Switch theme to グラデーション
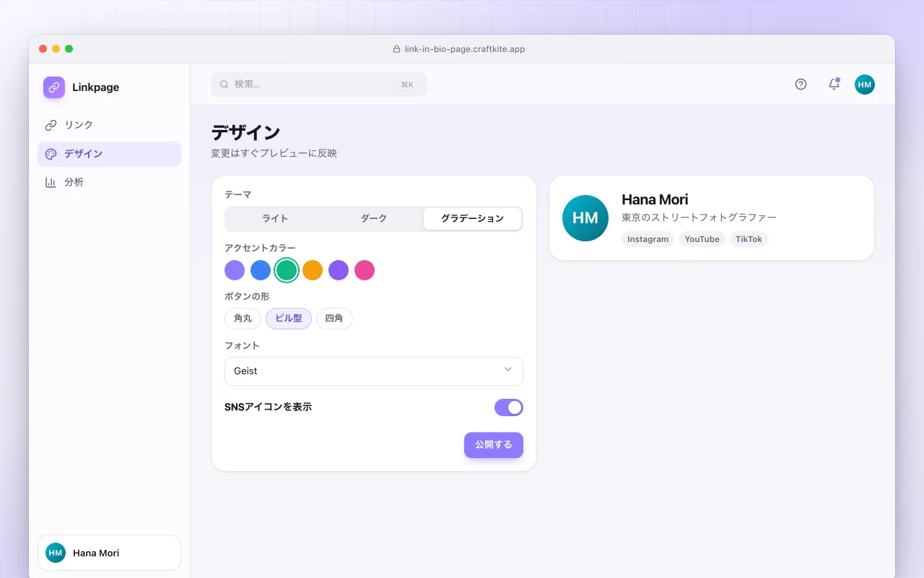Image resolution: width=924 pixels, height=578 pixels. [473, 218]
